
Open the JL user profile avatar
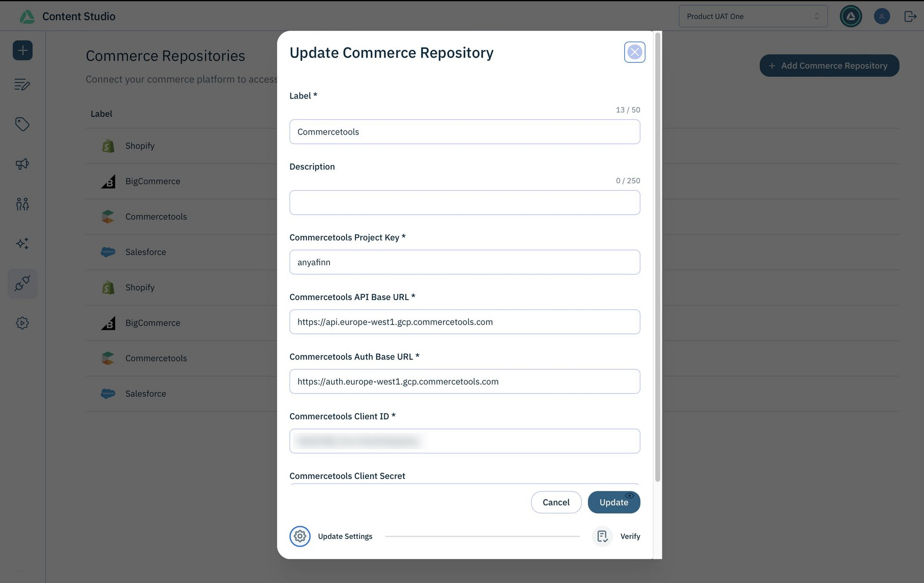tap(882, 16)
